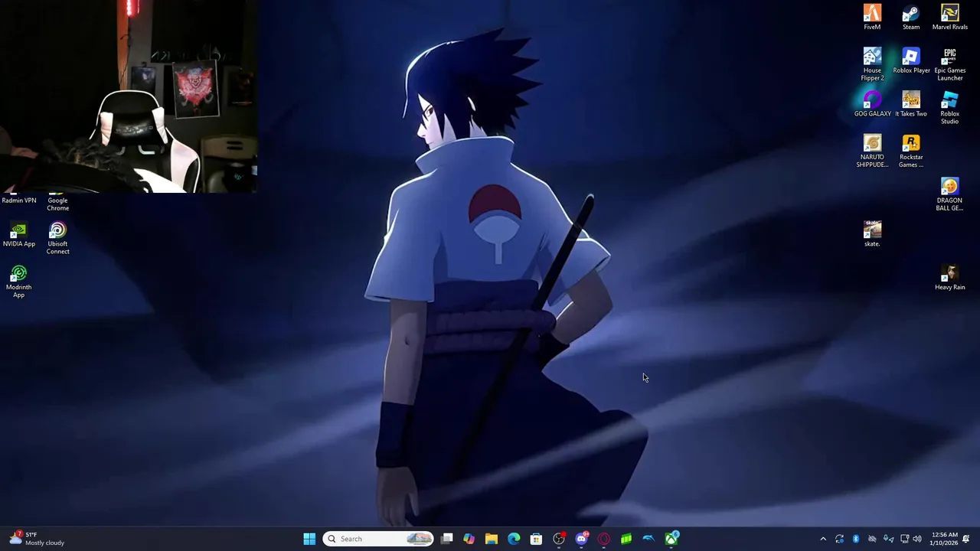980x551 pixels.
Task: Select the House Flipper 2 shortcut
Action: pyautogui.click(x=872, y=64)
